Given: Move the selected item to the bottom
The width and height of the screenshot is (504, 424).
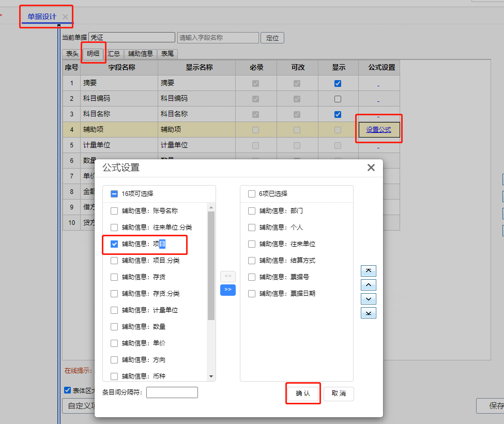Looking at the screenshot, I should pos(369,312).
